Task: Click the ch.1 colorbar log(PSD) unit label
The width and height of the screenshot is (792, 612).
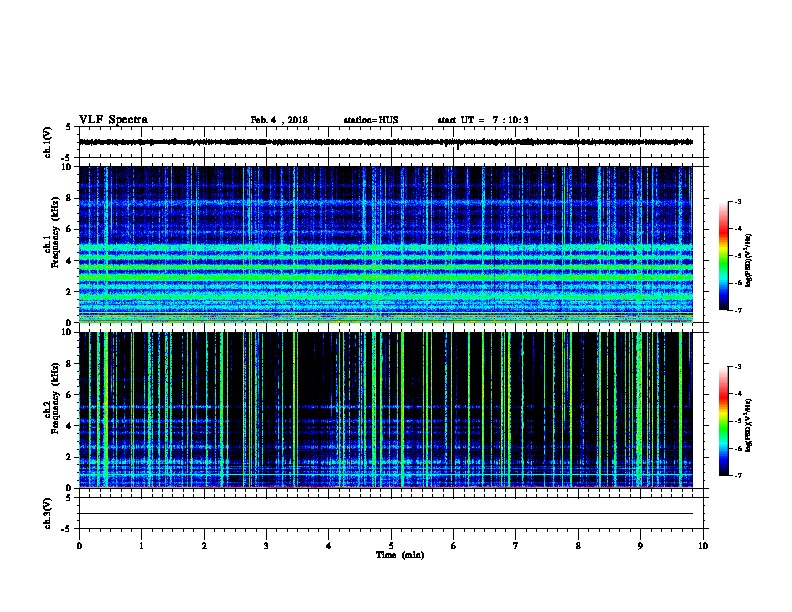Action: click(x=749, y=261)
